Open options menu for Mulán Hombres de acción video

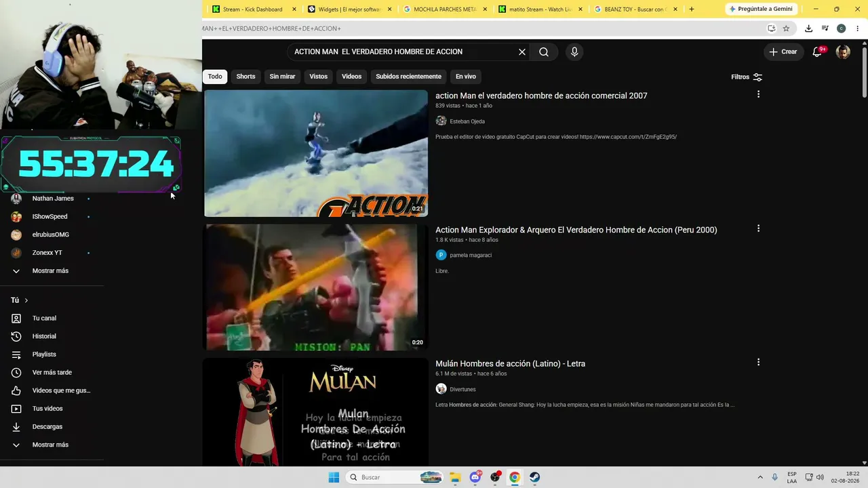click(758, 363)
